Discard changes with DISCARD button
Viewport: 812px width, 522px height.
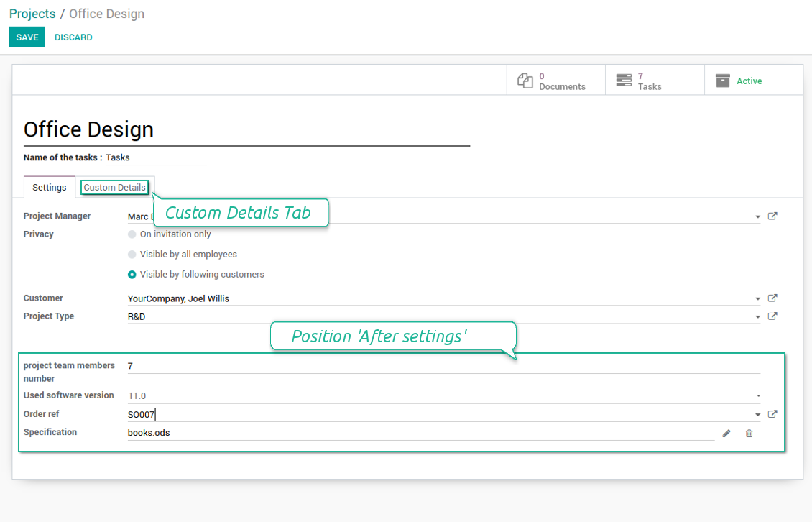73,37
